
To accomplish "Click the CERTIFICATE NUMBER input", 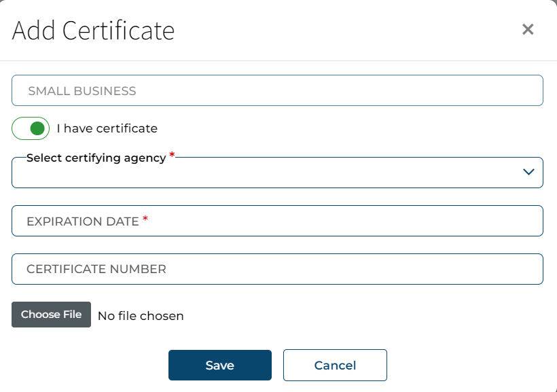I will (x=277, y=269).
